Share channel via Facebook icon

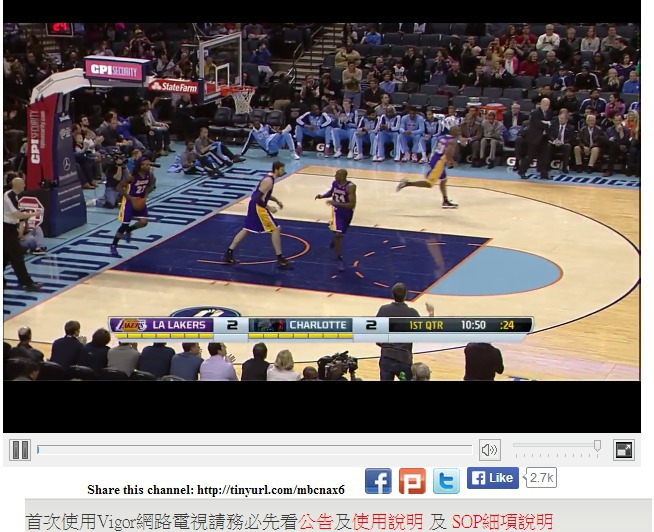[x=378, y=481]
